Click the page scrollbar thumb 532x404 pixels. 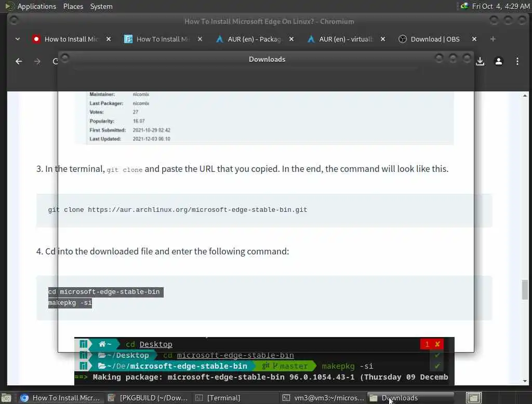(x=525, y=290)
